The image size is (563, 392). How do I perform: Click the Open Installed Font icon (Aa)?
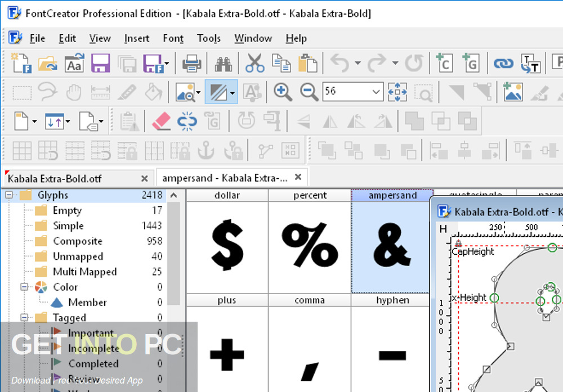tap(74, 63)
